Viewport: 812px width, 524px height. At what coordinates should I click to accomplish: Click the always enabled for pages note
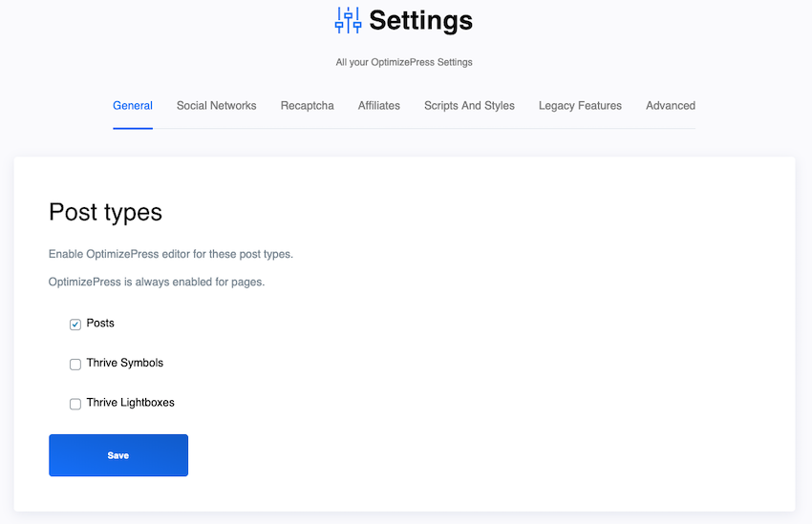click(157, 282)
